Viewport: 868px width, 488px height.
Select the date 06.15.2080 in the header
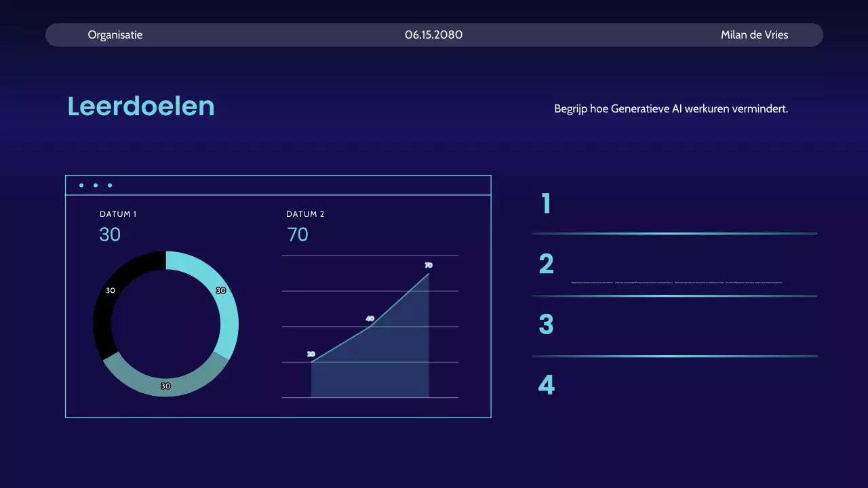coord(433,35)
